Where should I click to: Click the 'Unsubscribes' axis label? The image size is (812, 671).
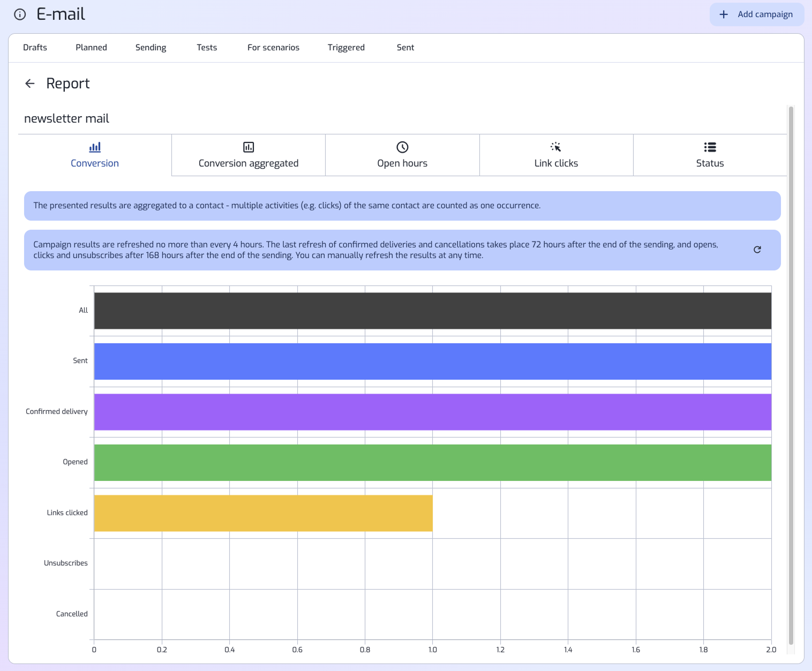pos(66,563)
